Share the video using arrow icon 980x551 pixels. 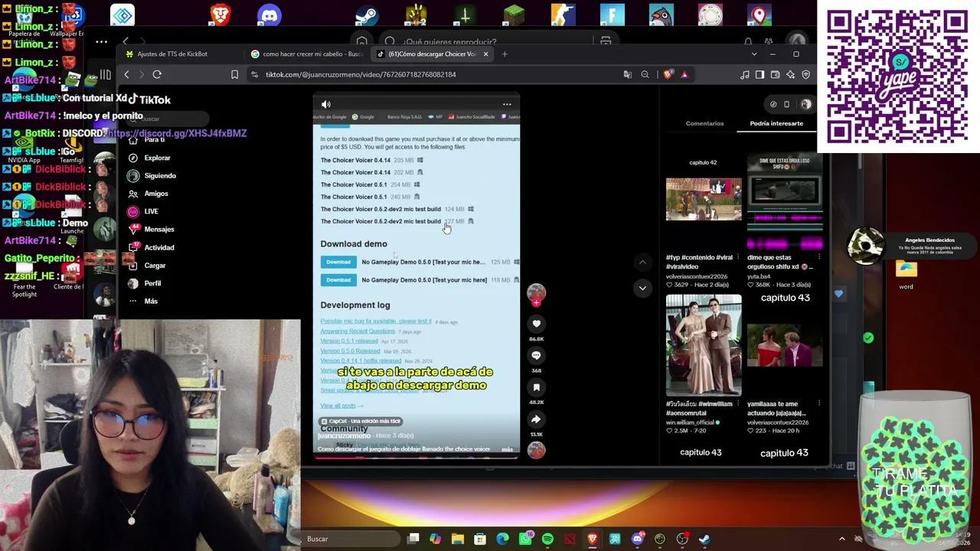[536, 420]
